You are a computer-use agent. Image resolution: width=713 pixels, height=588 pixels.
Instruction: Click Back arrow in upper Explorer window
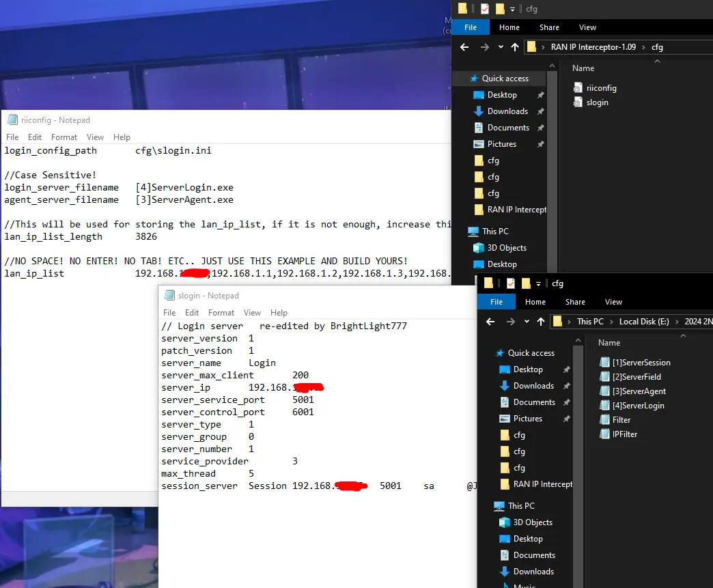[x=464, y=47]
